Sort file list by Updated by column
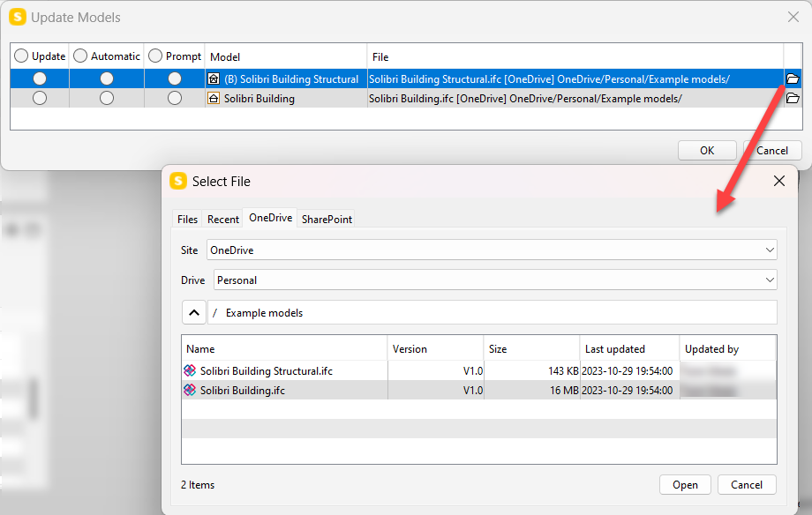812x515 pixels. 727,349
